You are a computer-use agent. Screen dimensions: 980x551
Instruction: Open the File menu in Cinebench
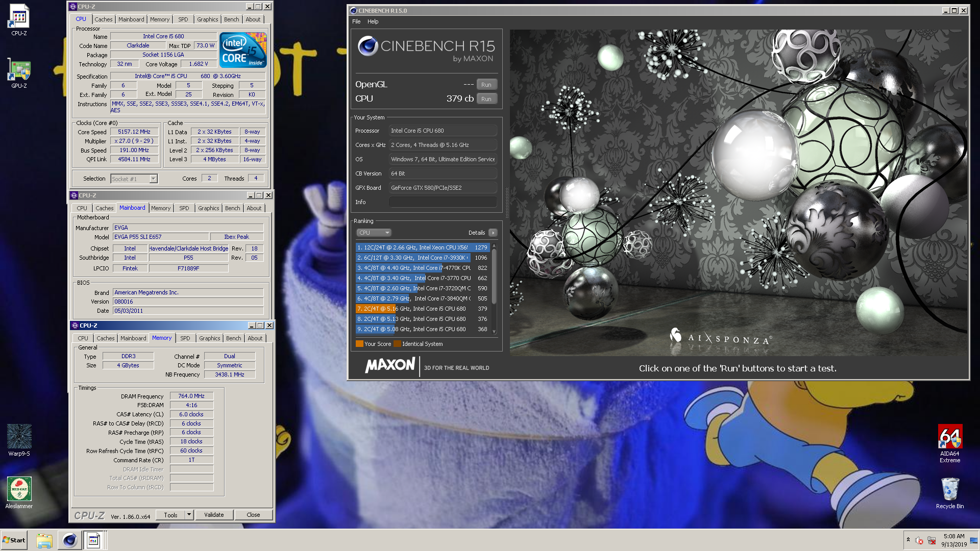click(356, 21)
